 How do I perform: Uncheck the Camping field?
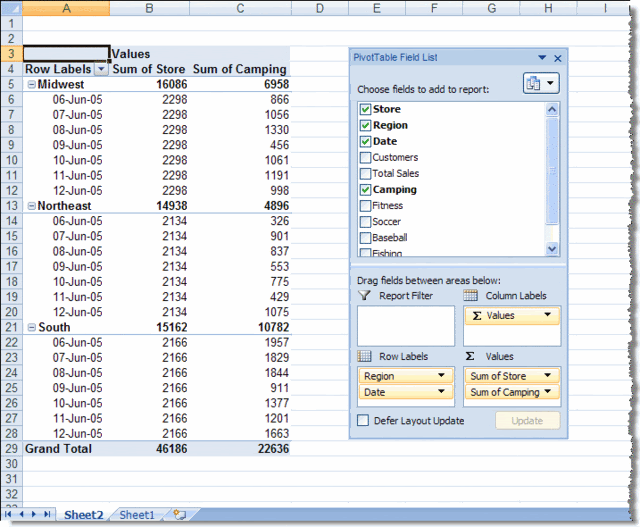click(x=365, y=190)
